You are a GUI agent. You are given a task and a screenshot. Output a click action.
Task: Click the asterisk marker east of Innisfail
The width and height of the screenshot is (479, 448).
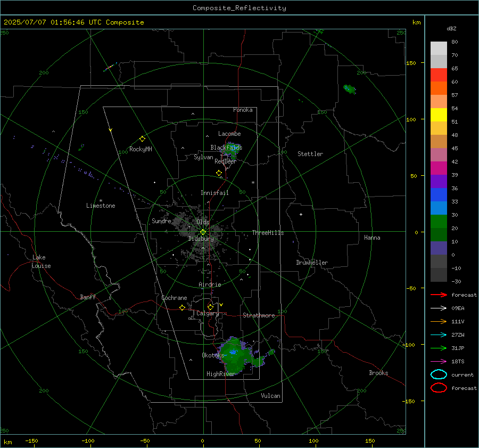coord(253,183)
